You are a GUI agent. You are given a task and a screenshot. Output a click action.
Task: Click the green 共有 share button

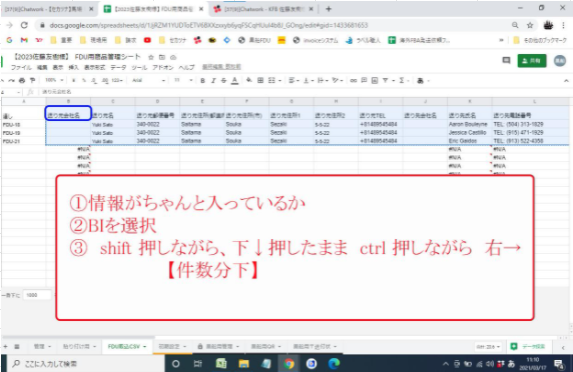click(x=532, y=61)
